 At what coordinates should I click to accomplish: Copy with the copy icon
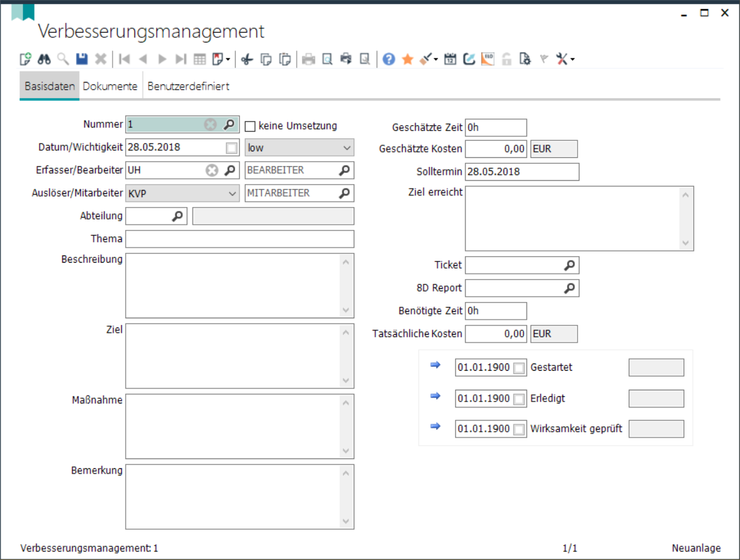tap(266, 59)
